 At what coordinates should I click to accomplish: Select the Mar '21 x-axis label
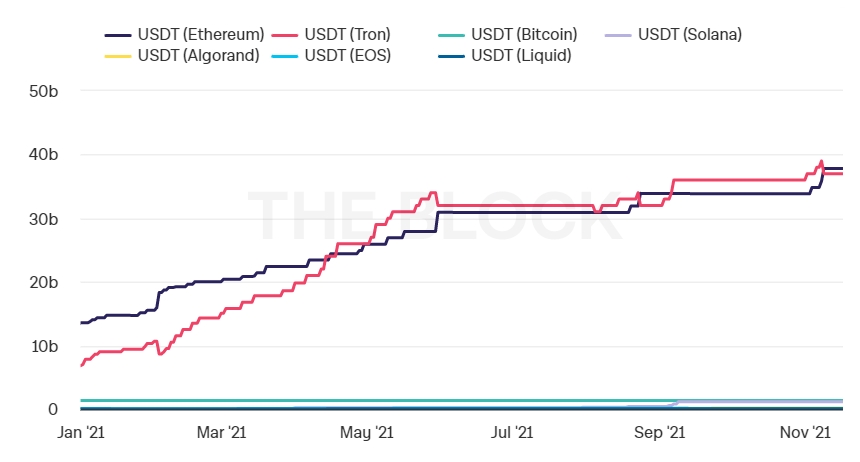[x=221, y=433]
